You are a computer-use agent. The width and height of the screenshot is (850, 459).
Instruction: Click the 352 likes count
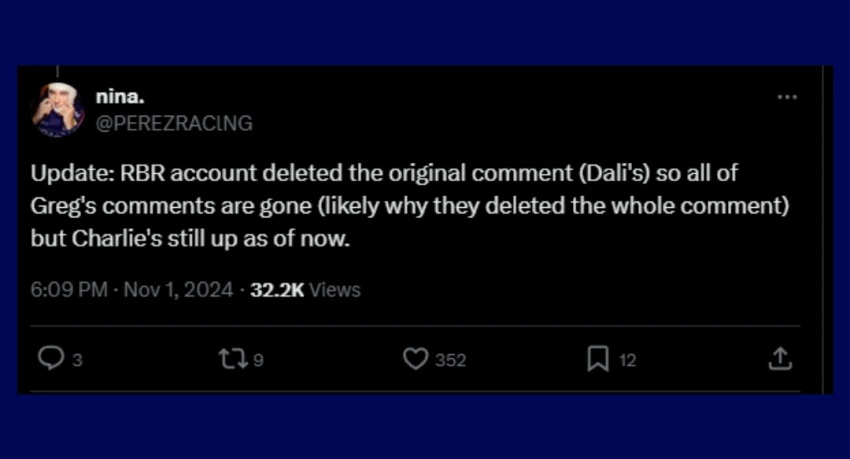point(450,360)
